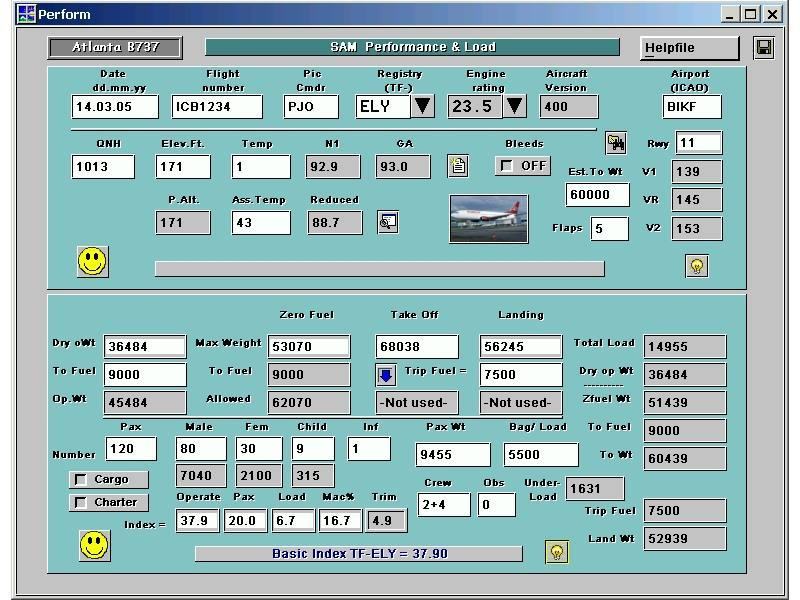Click the smiley face in lower panel
Image resolution: width=800 pixels, height=600 pixels.
(x=94, y=545)
